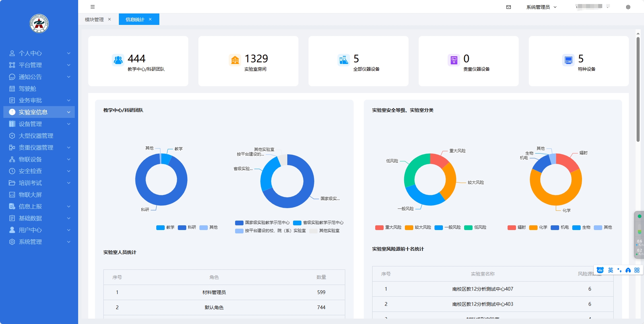Toggle 低风险 legend item
Screen dimensions: 644x324
pyautogui.click(x=475, y=227)
